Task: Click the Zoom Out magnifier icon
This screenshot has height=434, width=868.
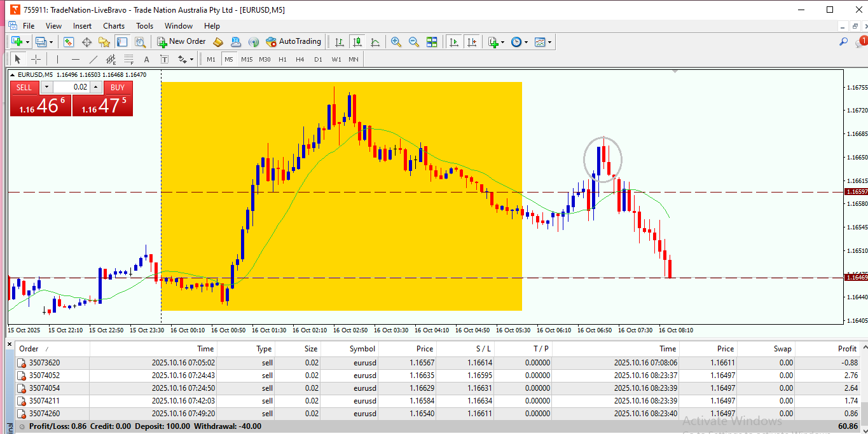Action: pyautogui.click(x=414, y=42)
